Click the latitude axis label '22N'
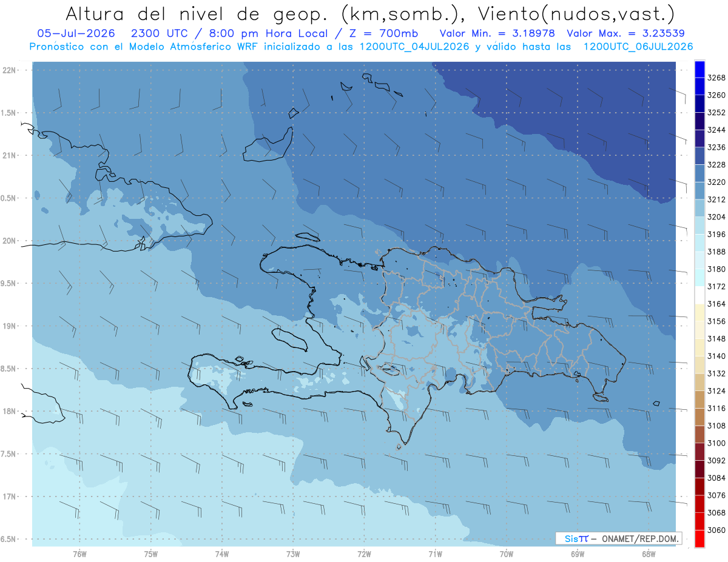 [10, 70]
